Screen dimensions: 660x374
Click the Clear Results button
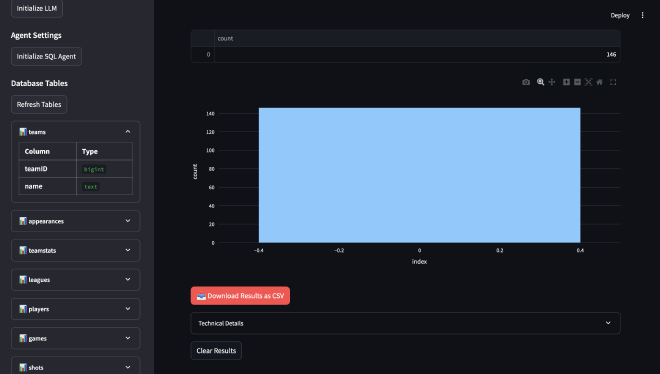216,350
